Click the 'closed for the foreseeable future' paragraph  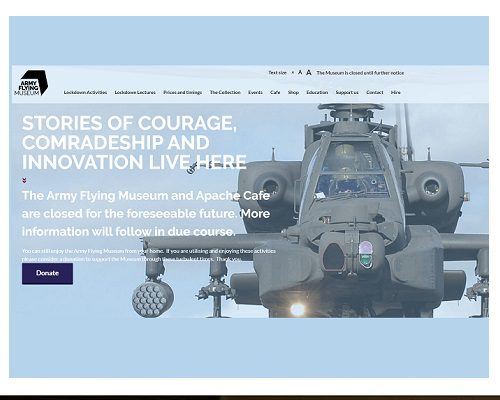(x=146, y=214)
